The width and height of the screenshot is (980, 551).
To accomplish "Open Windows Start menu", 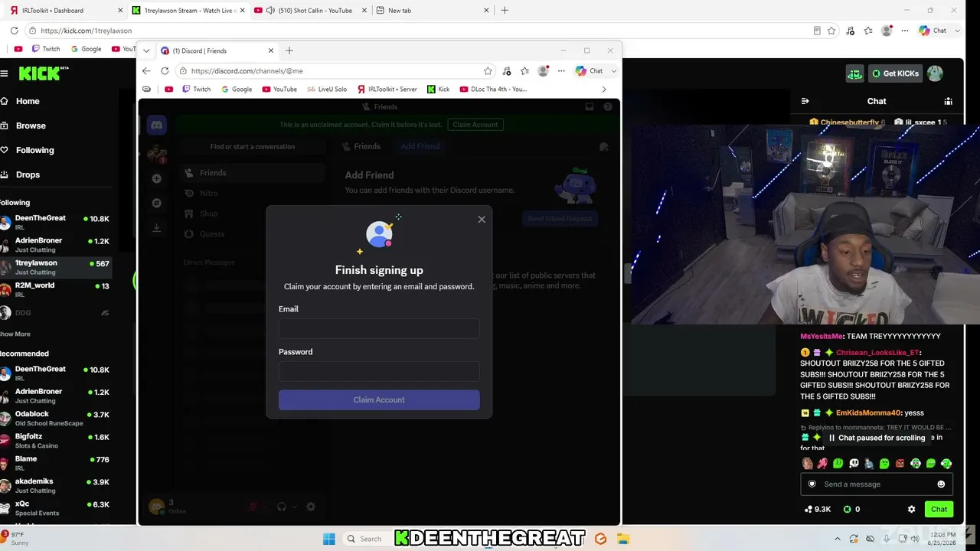I will [329, 539].
